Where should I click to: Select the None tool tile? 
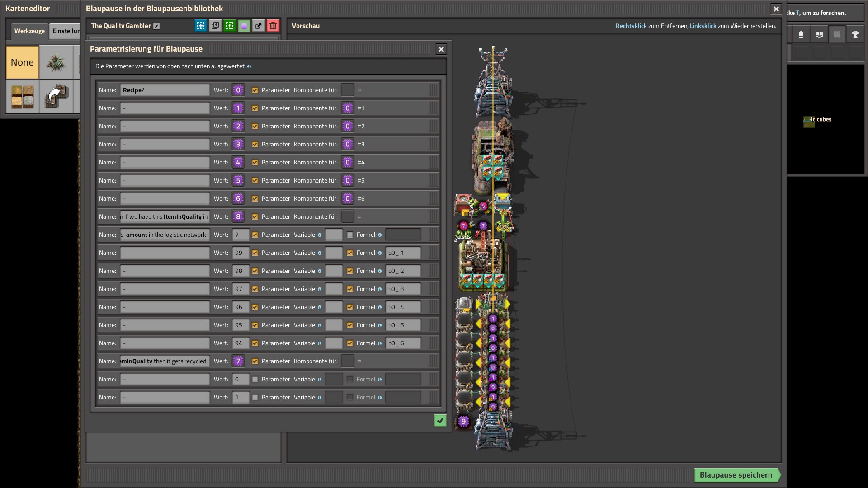(x=22, y=62)
